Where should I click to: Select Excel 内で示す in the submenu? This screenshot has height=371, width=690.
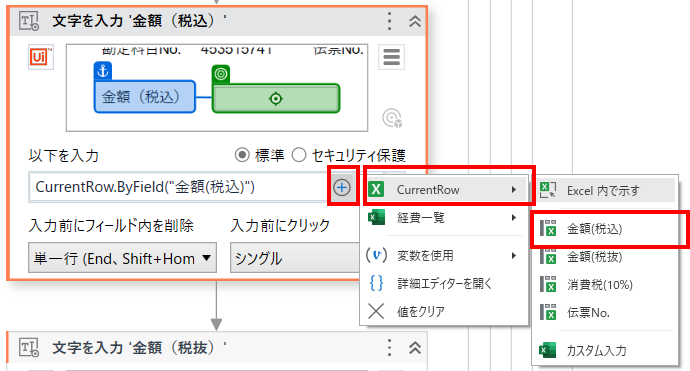tap(605, 191)
